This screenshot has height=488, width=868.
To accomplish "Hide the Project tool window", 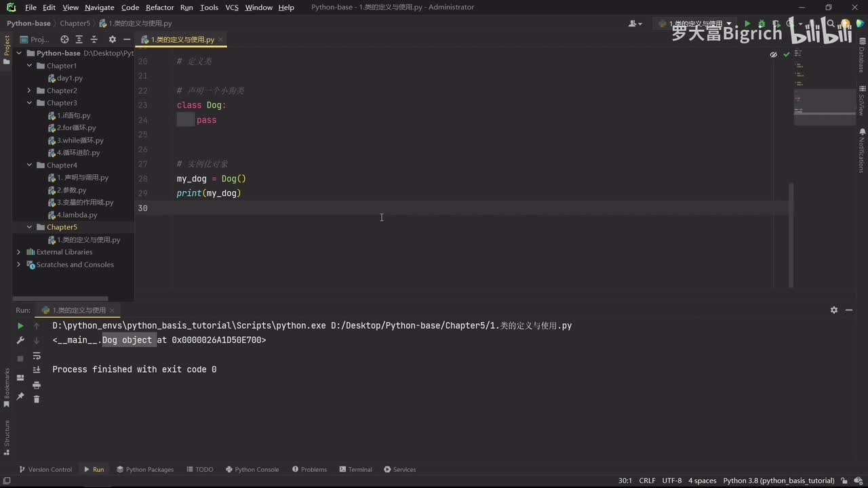I will pos(127,39).
